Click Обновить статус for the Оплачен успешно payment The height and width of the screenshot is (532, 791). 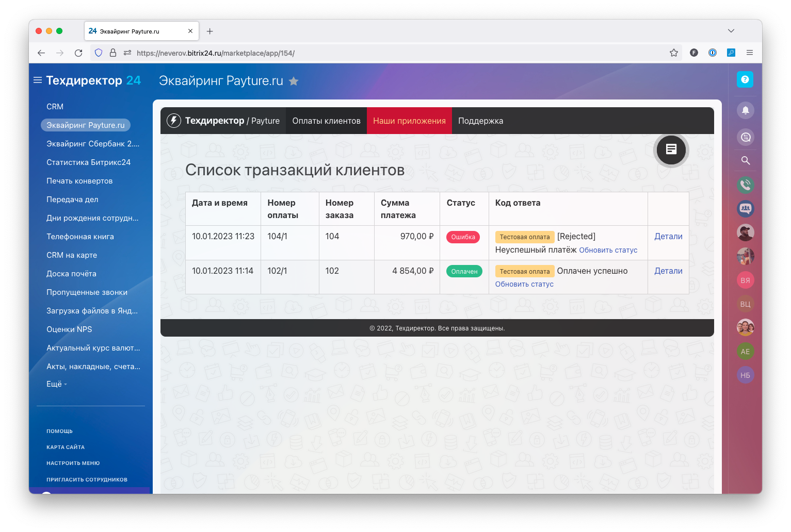524,284
